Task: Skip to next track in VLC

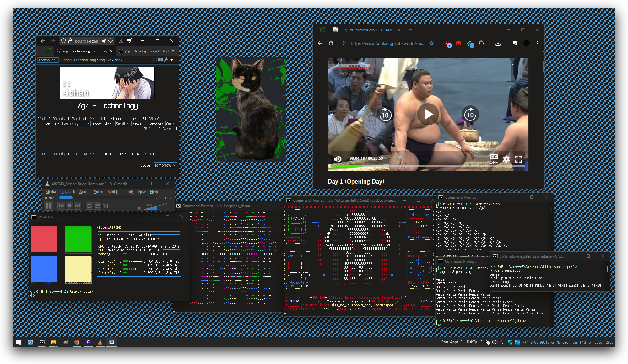Action: [78, 206]
